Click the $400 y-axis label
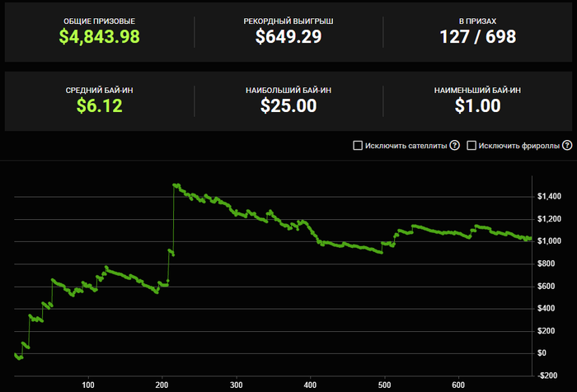 coord(546,308)
